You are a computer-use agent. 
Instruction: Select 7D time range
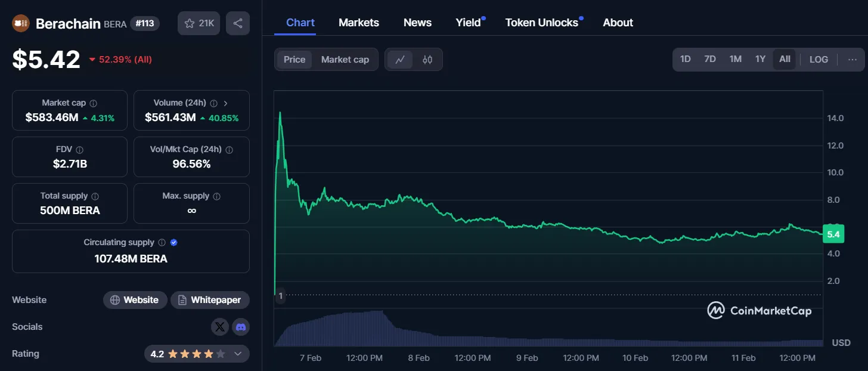coord(710,59)
